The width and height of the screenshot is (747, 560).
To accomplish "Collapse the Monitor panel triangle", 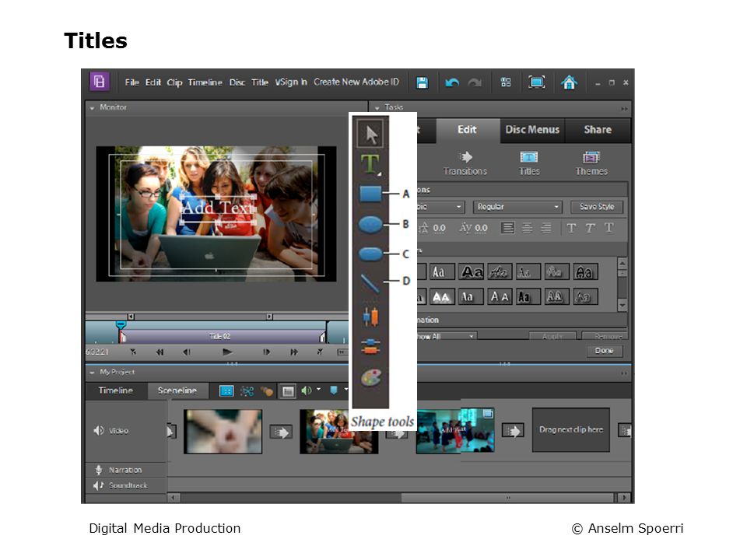I will point(93,108).
